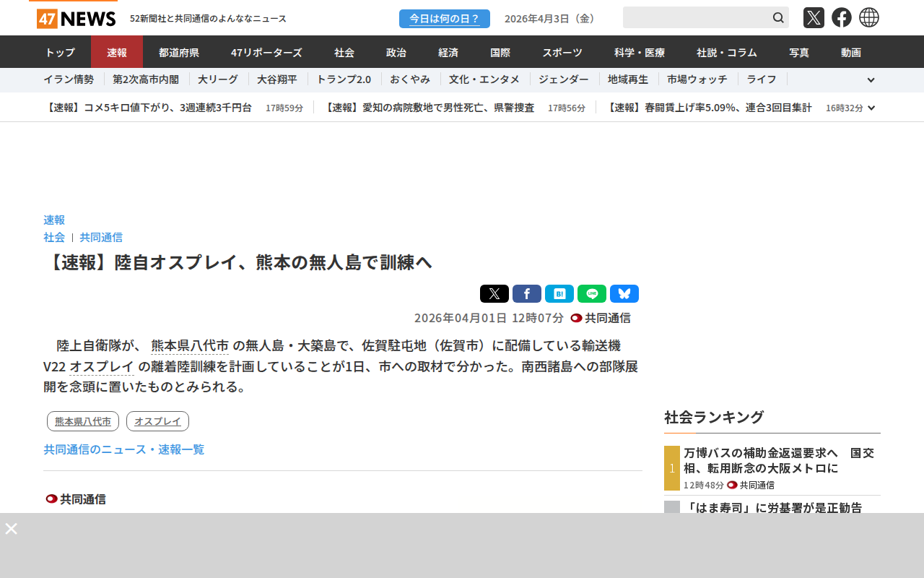This screenshot has width=924, height=578.
Task: Open 経済 menu item
Action: [x=448, y=52]
